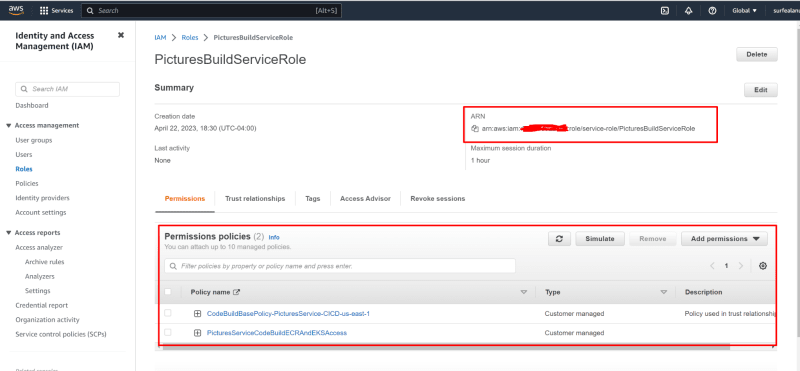Open Service control policies (SCPs)
800x371 pixels.
61,334
